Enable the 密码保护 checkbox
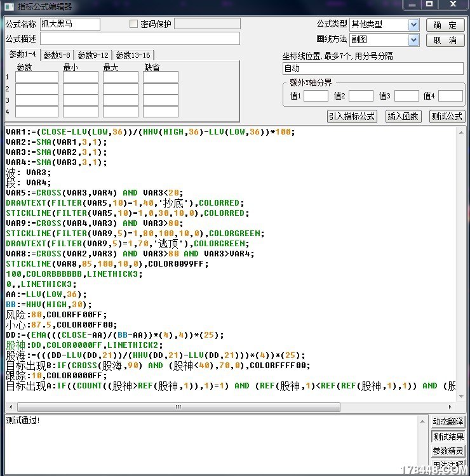The width and height of the screenshot is (470, 476). [133, 23]
